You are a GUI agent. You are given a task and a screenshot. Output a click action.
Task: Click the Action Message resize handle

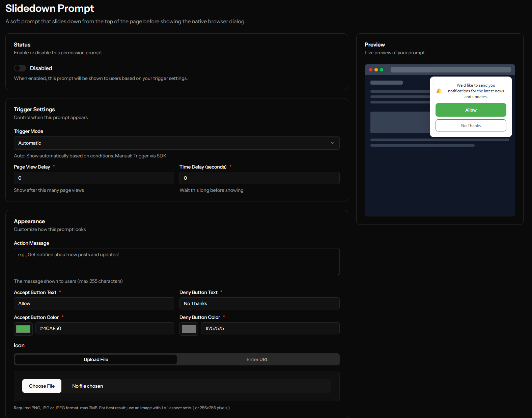pyautogui.click(x=338, y=273)
